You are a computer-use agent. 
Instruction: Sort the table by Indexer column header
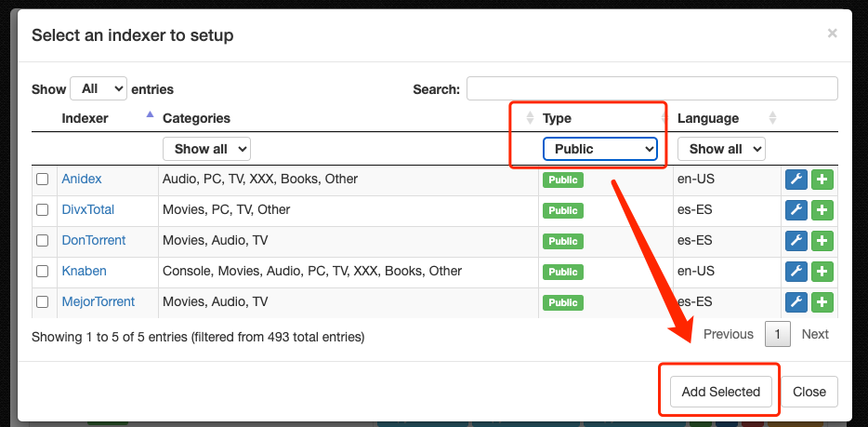[x=85, y=118]
